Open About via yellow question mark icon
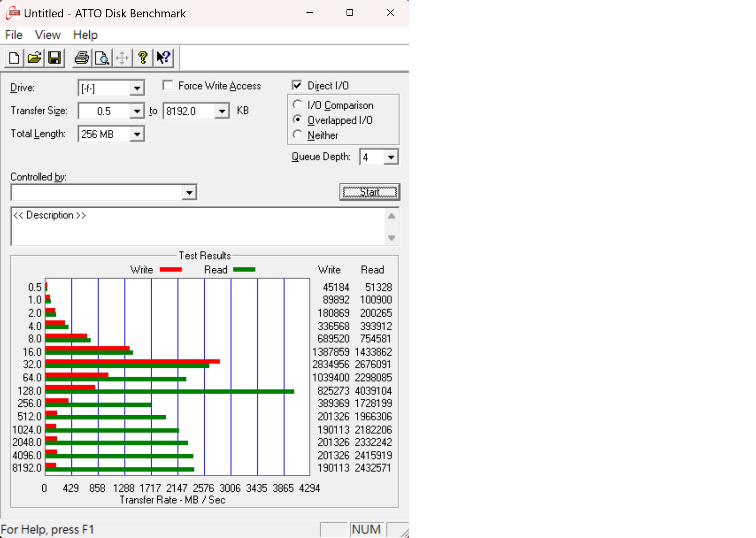Screen dimensions: 756x538 coord(143,58)
